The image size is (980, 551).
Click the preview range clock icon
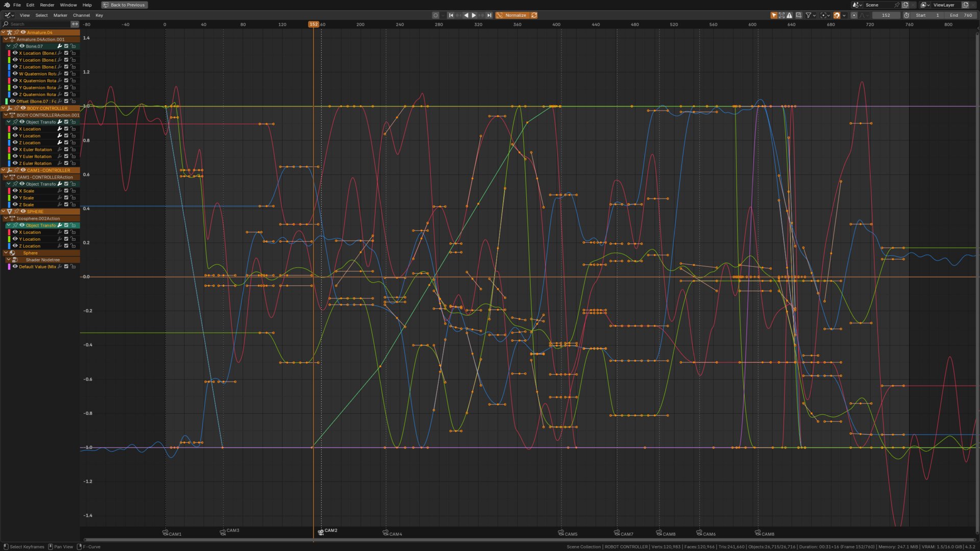(906, 15)
